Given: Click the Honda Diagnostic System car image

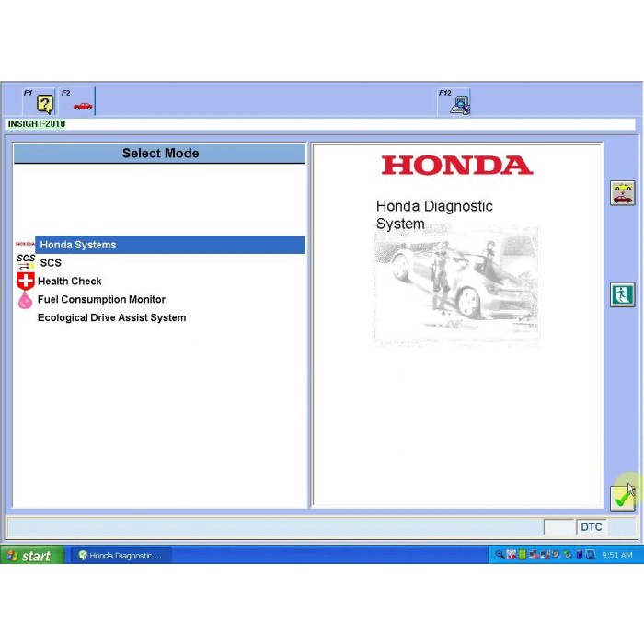Looking at the screenshot, I should pyautogui.click(x=456, y=285).
